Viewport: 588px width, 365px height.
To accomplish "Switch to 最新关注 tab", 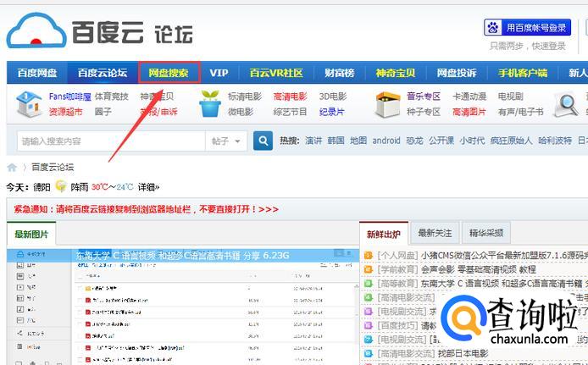I will coord(435,233).
